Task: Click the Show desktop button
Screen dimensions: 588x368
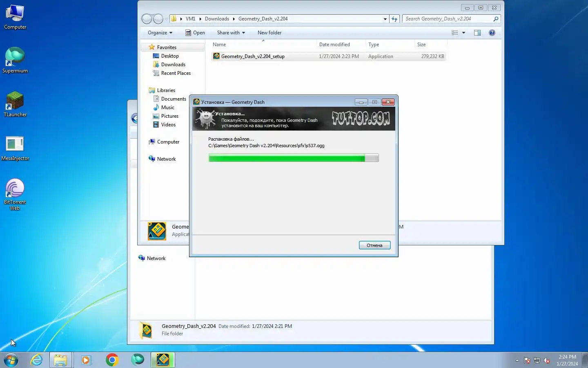Action: pyautogui.click(x=585, y=360)
